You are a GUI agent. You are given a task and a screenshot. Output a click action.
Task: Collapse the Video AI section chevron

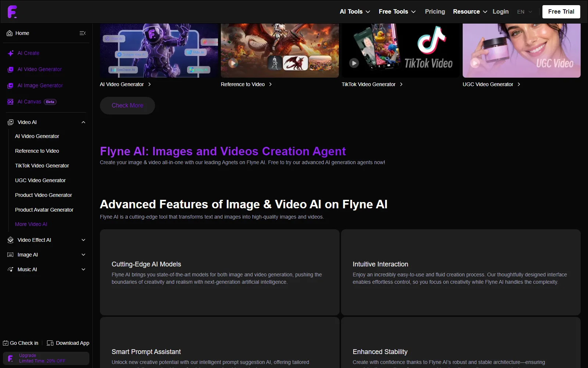[x=83, y=122]
